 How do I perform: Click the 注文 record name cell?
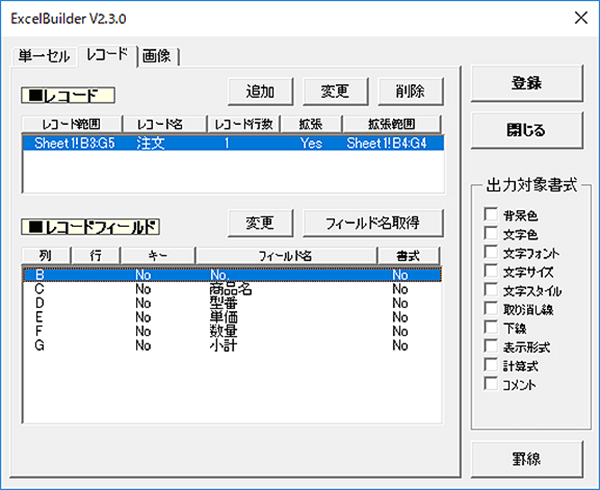(151, 143)
